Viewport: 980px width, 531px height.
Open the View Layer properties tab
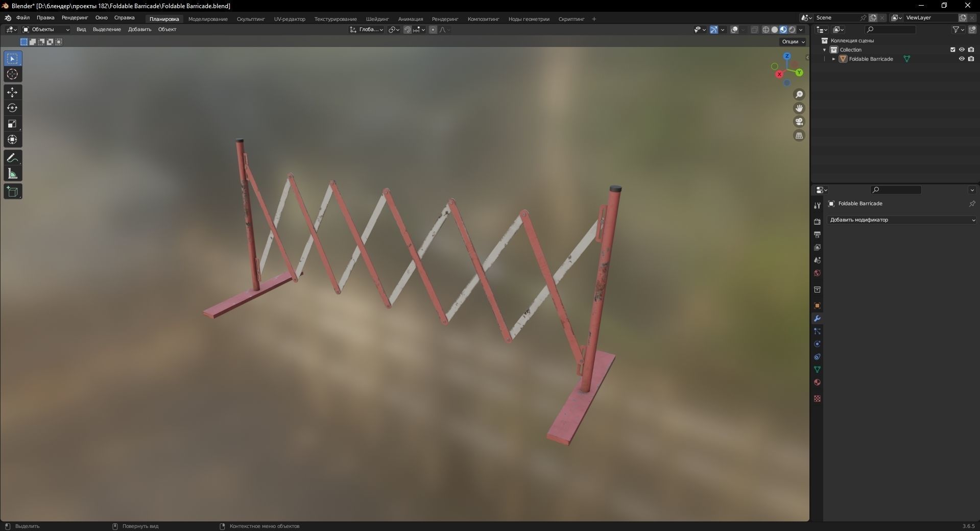(817, 247)
